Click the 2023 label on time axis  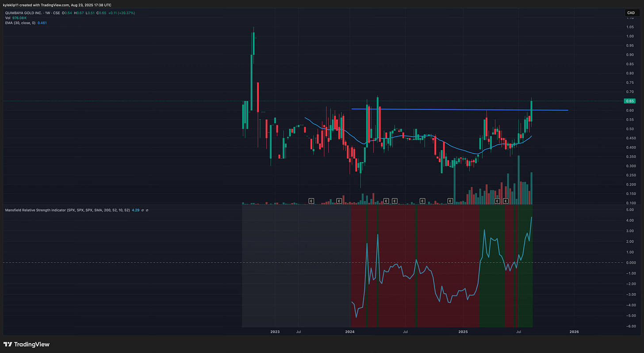coord(275,331)
